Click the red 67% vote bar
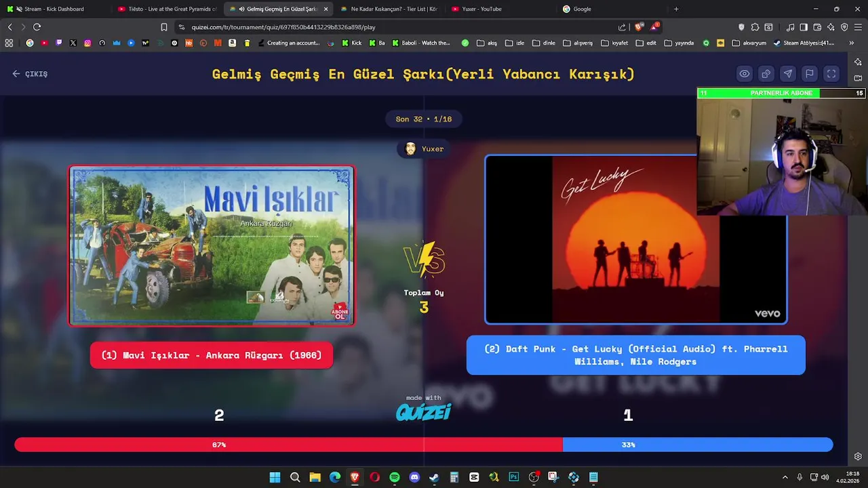 pos(289,445)
